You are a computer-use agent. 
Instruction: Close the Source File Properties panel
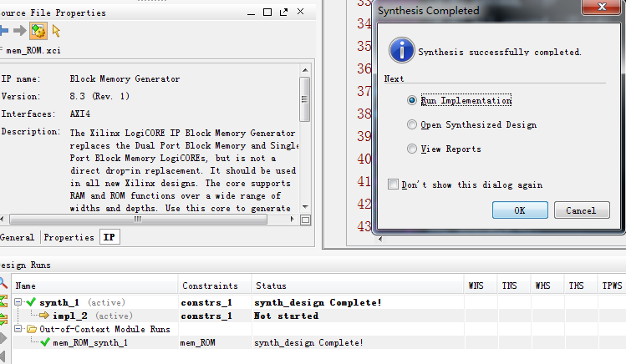point(301,12)
